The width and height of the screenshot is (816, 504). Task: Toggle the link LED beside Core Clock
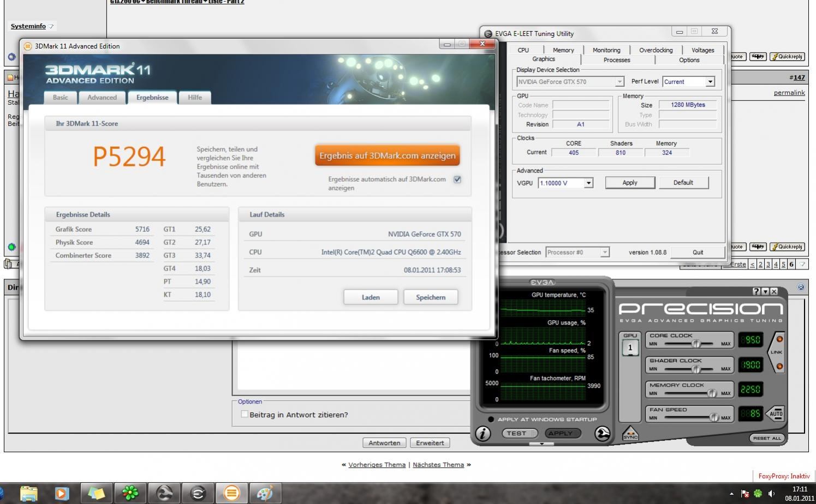pyautogui.click(x=779, y=339)
